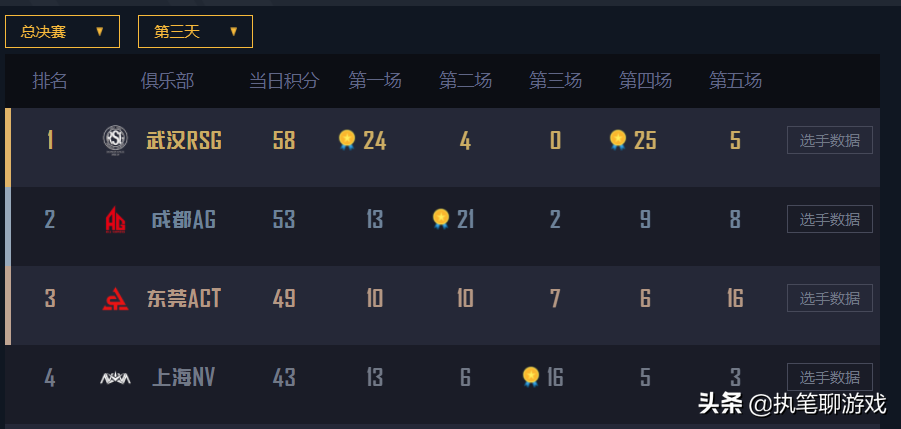Click the medal icon beside score 21
The width and height of the screenshot is (901, 429).
(440, 218)
